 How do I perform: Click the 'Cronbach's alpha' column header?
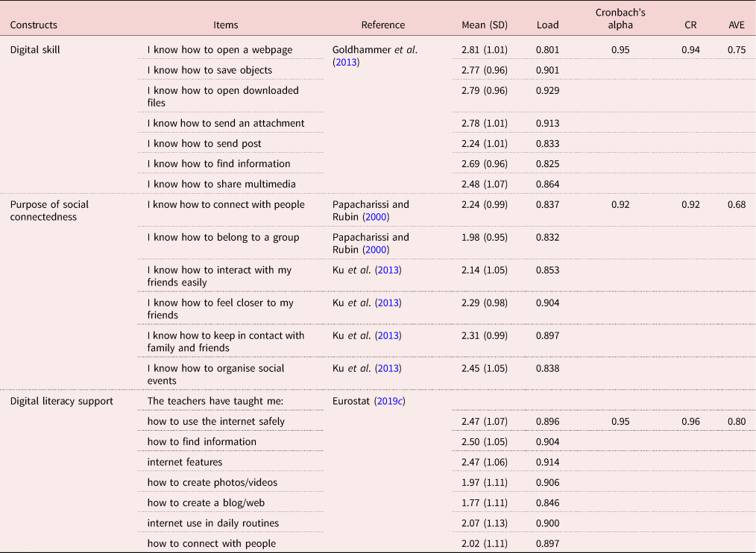tap(620, 19)
